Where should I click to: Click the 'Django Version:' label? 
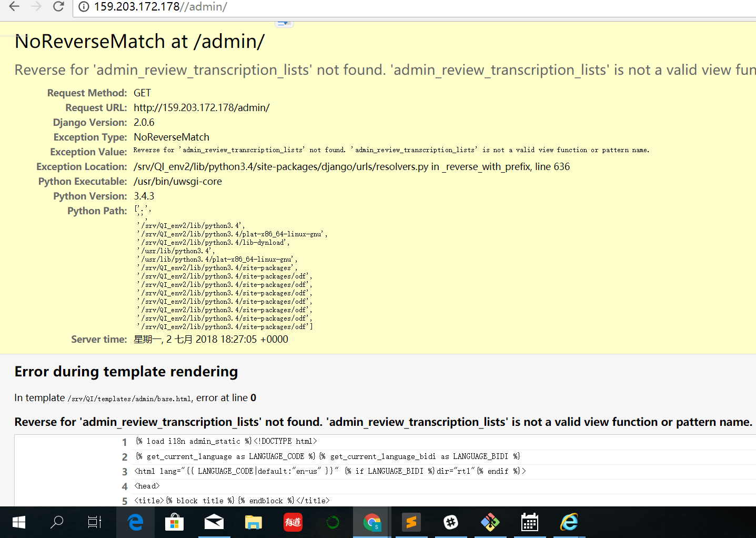coord(90,122)
